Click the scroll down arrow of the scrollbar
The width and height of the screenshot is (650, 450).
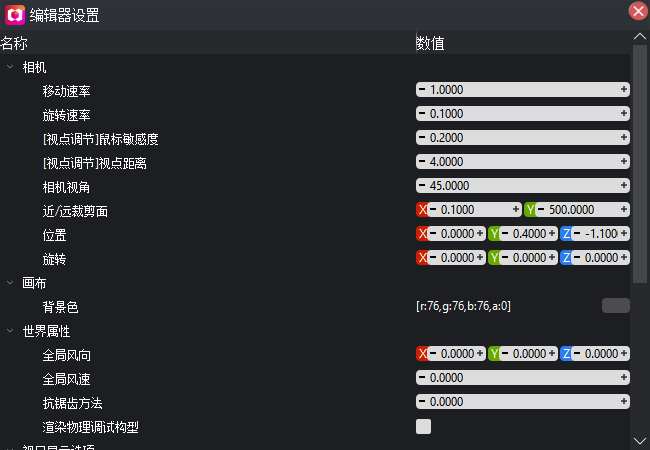point(640,440)
